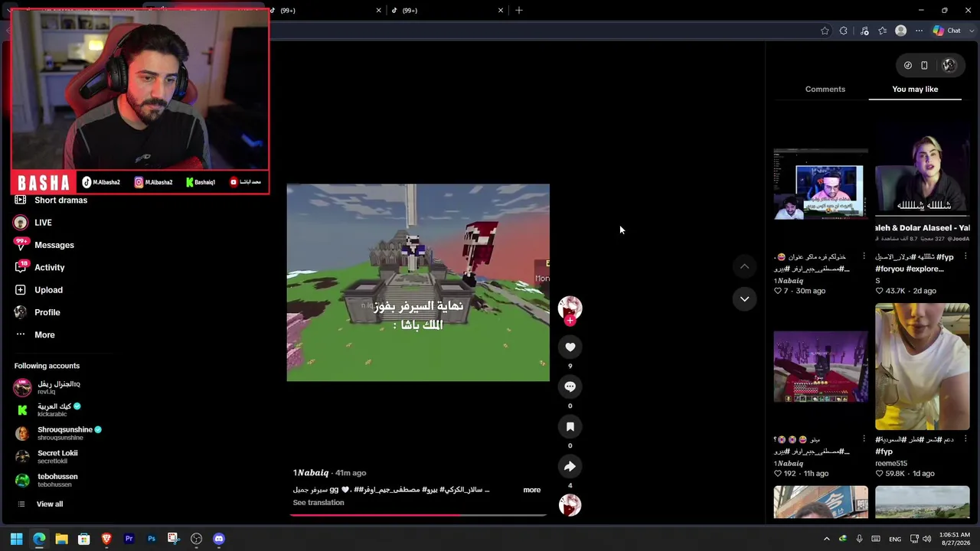The image size is (980, 551).
Task: Open the 1Nabaiq username above the caption
Action: (x=311, y=473)
